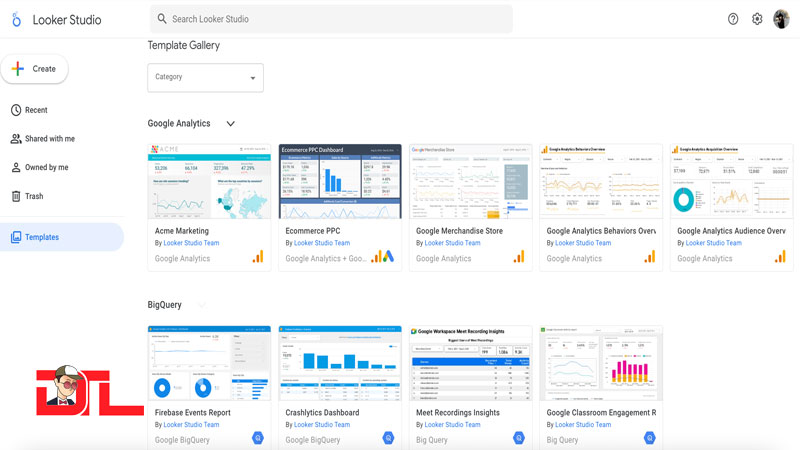Open Looker Studio Team link under Firebase Events Report

[191, 424]
